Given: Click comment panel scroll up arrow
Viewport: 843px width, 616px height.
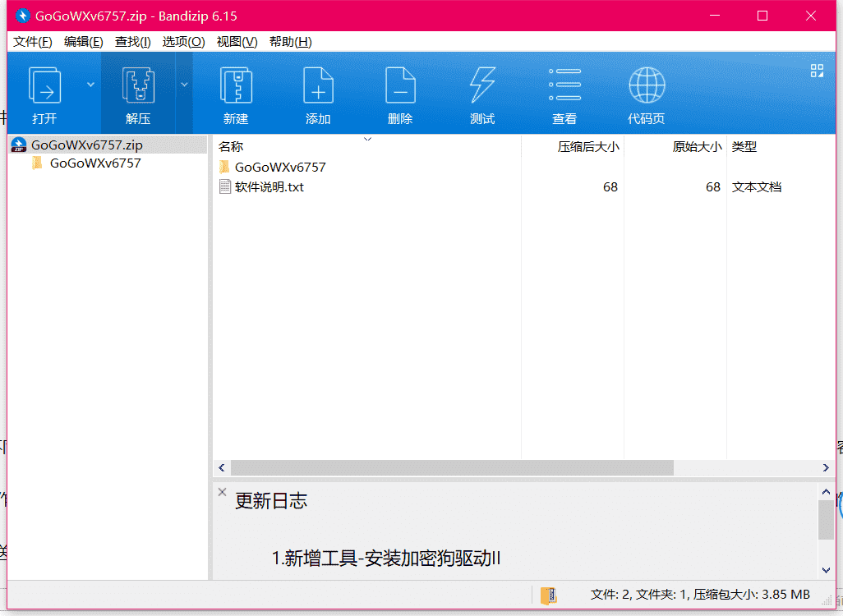Looking at the screenshot, I should [x=826, y=491].
